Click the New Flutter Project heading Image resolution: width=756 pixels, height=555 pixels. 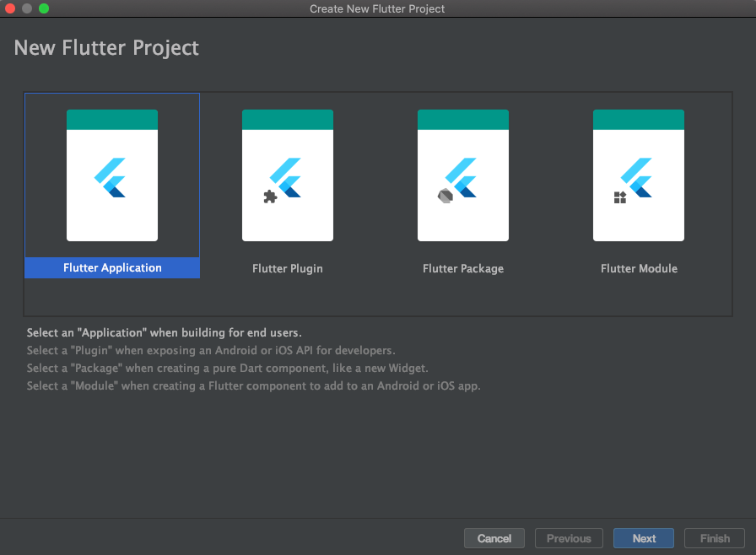[x=106, y=48]
